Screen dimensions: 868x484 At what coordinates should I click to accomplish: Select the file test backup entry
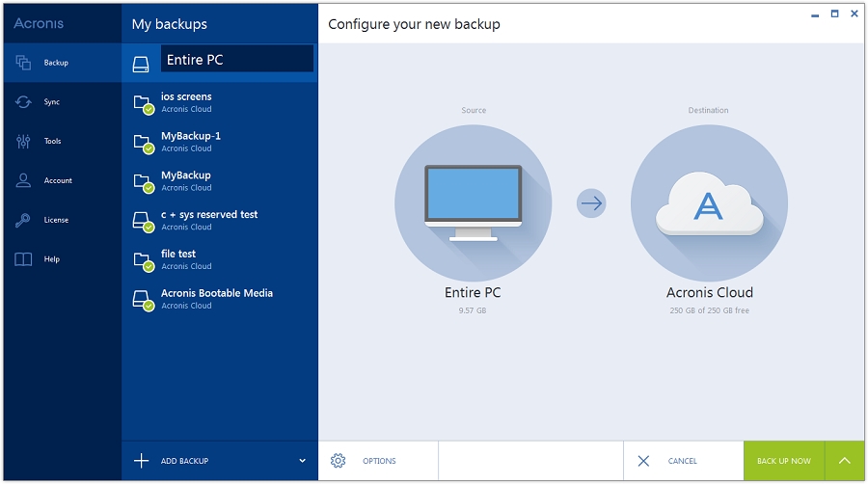tap(219, 259)
